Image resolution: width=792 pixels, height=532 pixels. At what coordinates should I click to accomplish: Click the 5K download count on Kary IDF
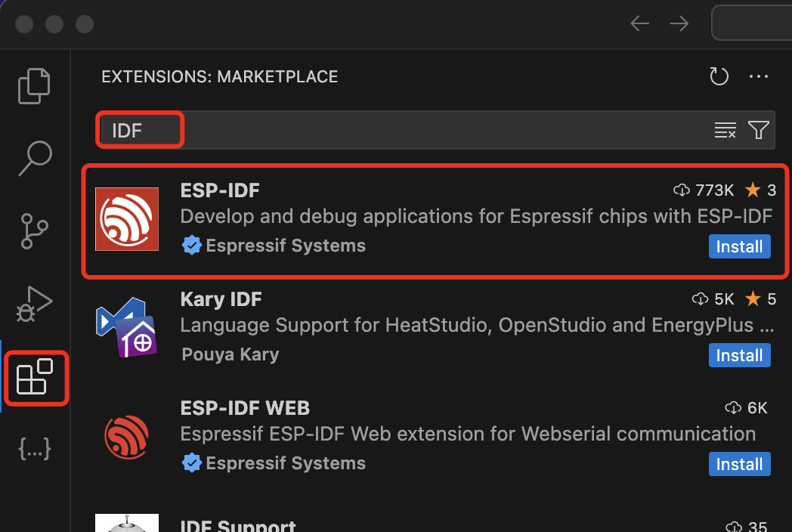point(713,299)
